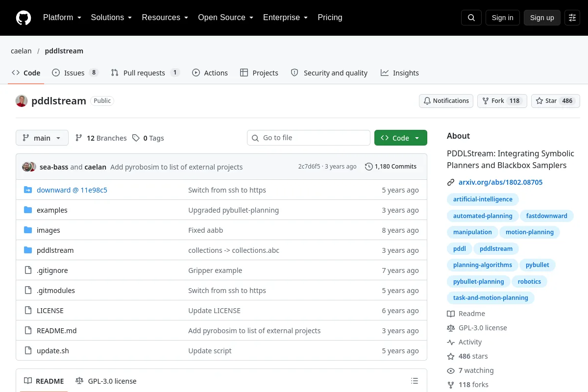Open the task-and-motion-planning topic tag
Viewport: 588px width, 392px height.
click(490, 298)
